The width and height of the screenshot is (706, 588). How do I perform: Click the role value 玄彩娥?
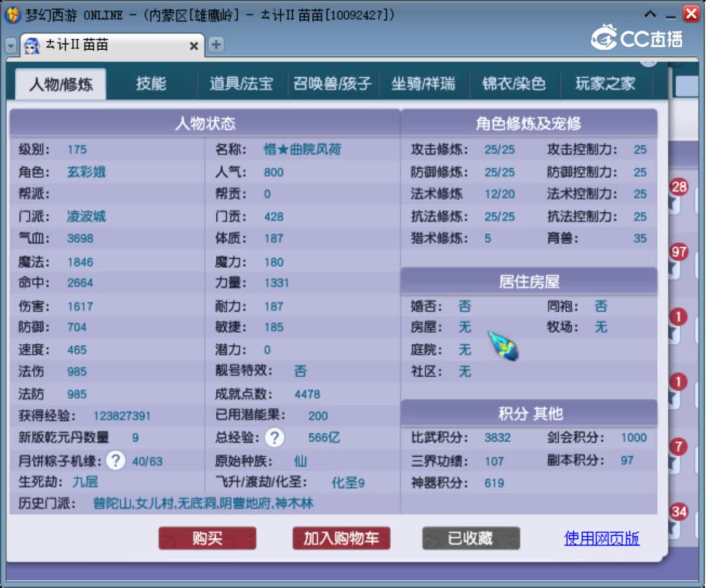(x=86, y=172)
